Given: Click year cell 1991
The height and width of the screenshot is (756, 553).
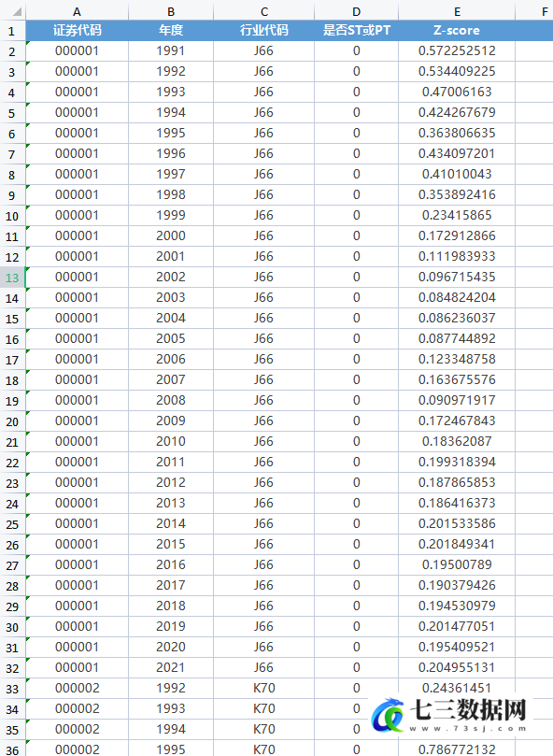Looking at the screenshot, I should coord(171,50).
